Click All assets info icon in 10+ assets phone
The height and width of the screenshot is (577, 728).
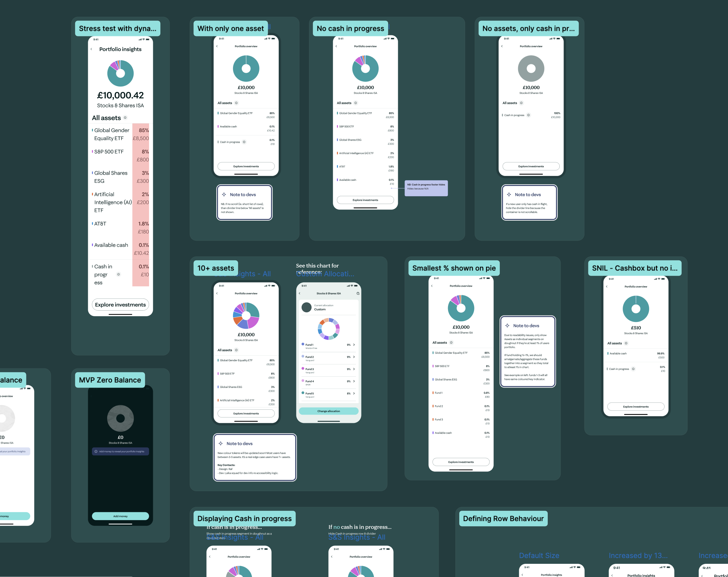pyautogui.click(x=236, y=350)
